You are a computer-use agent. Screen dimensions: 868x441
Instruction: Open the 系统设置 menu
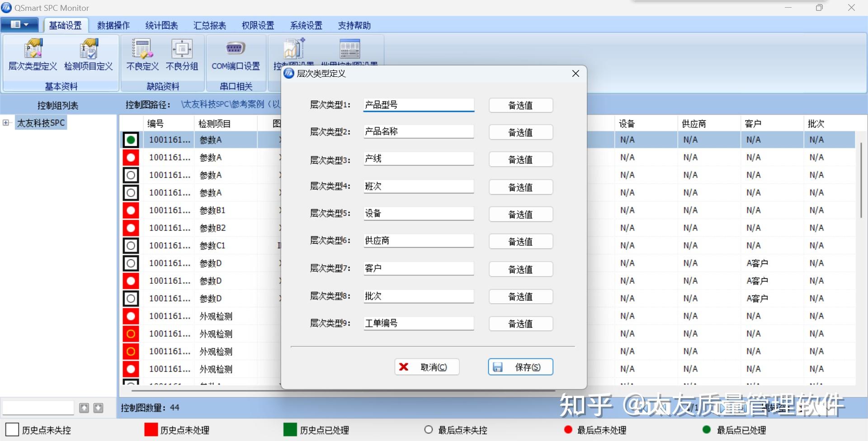(306, 25)
